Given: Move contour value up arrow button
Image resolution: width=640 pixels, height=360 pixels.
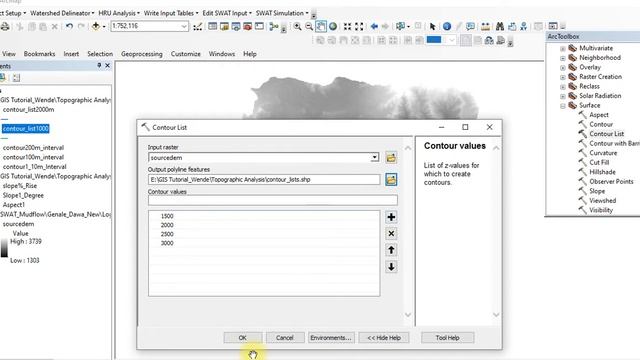Looking at the screenshot, I should (x=391, y=250).
